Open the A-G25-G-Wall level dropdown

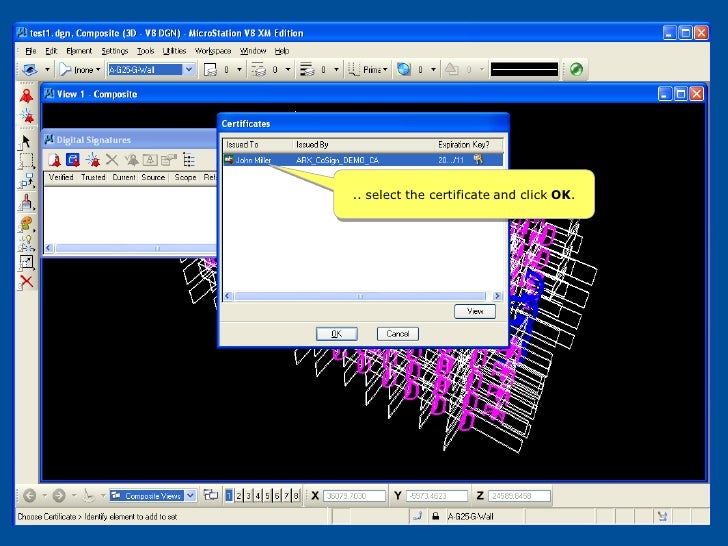click(188, 70)
